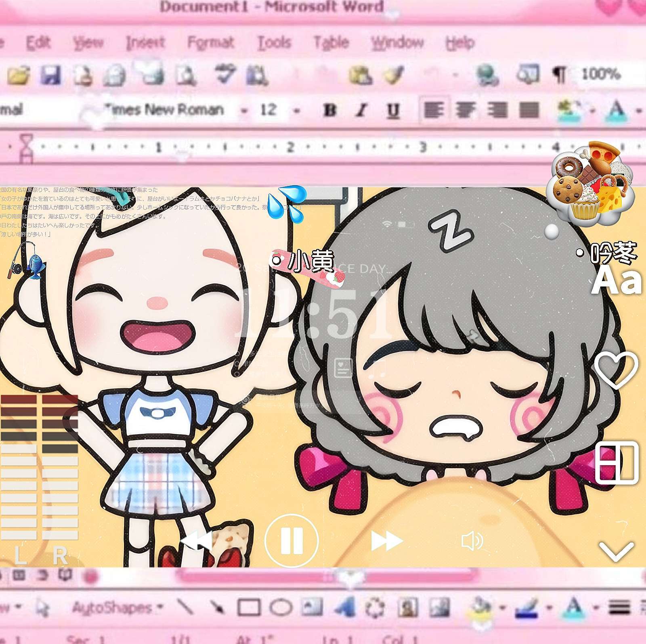Image resolution: width=646 pixels, height=644 pixels.
Task: Click the Show/Hide paragraph marks icon
Action: coord(559,74)
